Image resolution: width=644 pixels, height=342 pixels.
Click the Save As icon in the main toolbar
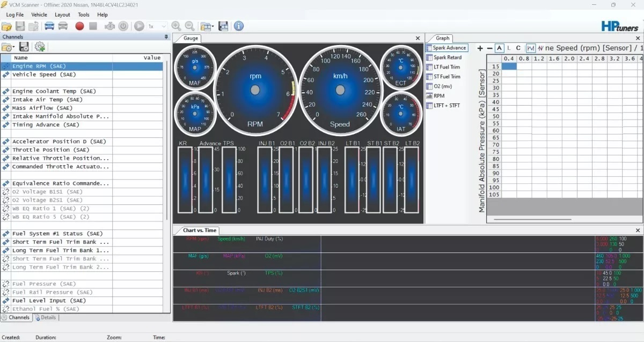point(33,26)
